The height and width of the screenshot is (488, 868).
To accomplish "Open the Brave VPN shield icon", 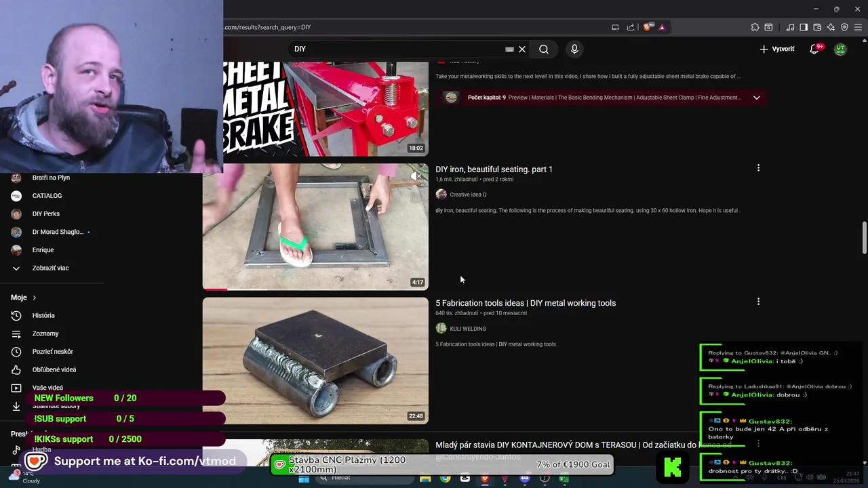I will pos(844,27).
